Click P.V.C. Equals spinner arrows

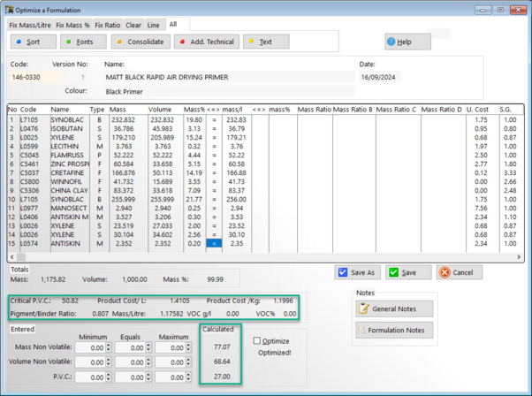[x=148, y=377]
